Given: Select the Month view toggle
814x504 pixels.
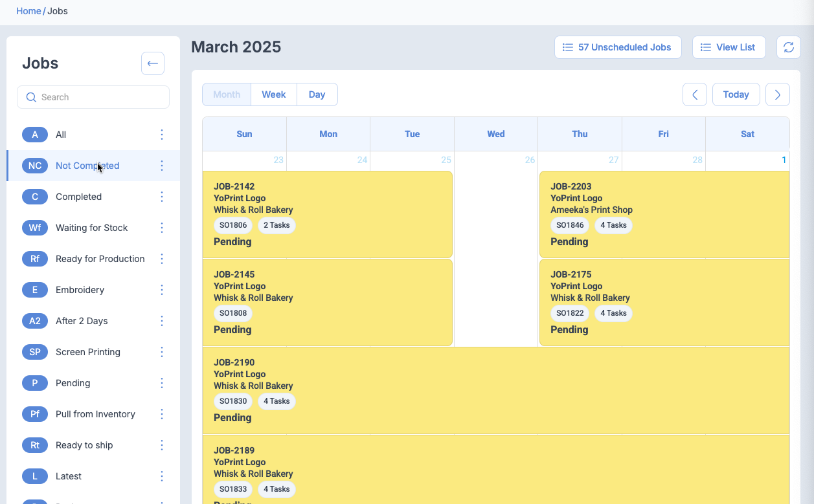Looking at the screenshot, I should click(x=227, y=94).
